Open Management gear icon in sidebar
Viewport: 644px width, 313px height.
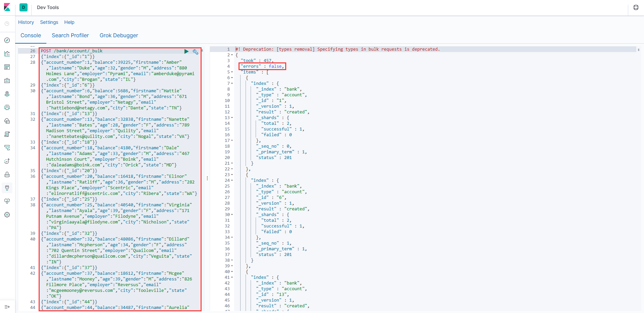point(7,215)
